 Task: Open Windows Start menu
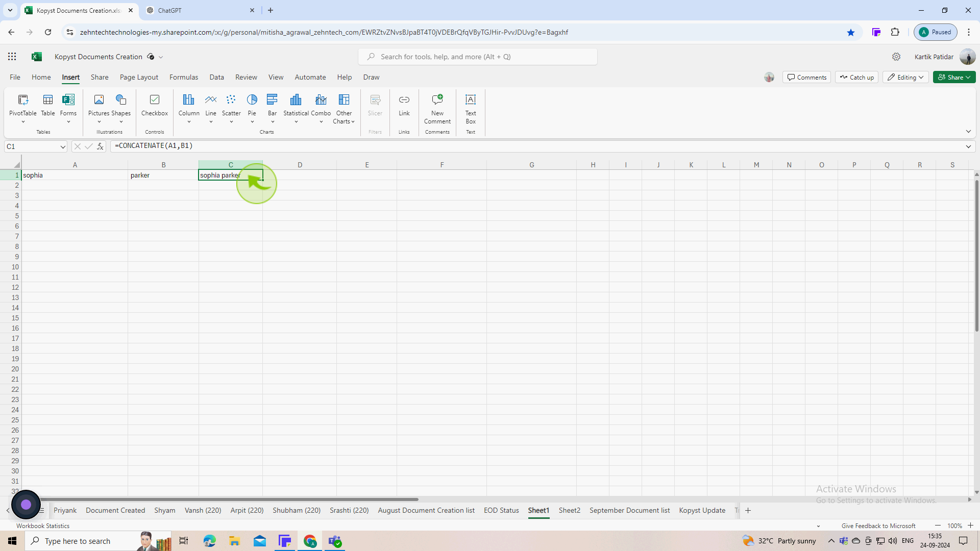click(12, 541)
